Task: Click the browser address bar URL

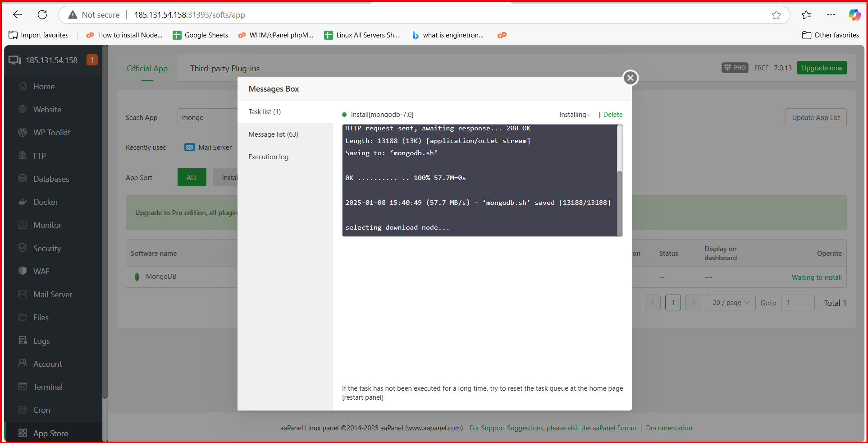Action: pyautogui.click(x=190, y=15)
